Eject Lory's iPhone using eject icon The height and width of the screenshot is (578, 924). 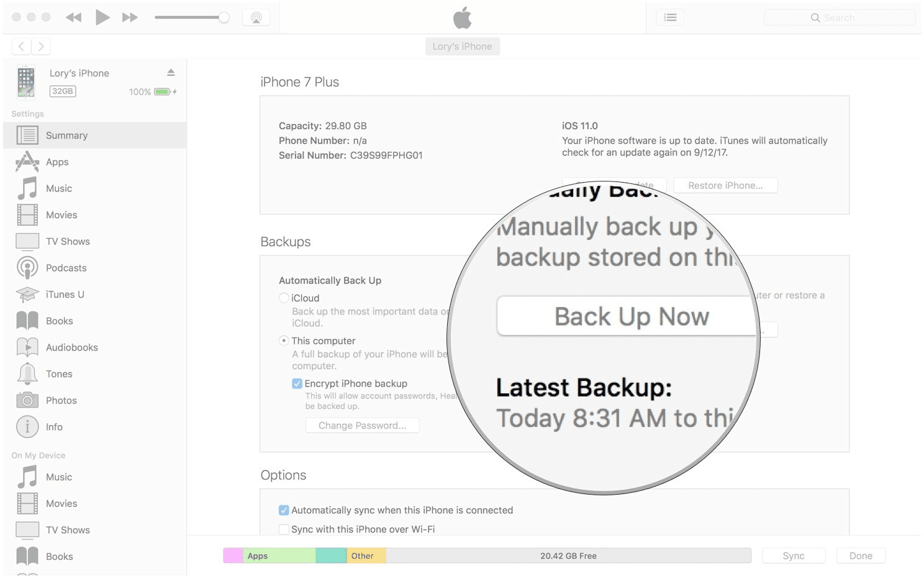tap(171, 73)
